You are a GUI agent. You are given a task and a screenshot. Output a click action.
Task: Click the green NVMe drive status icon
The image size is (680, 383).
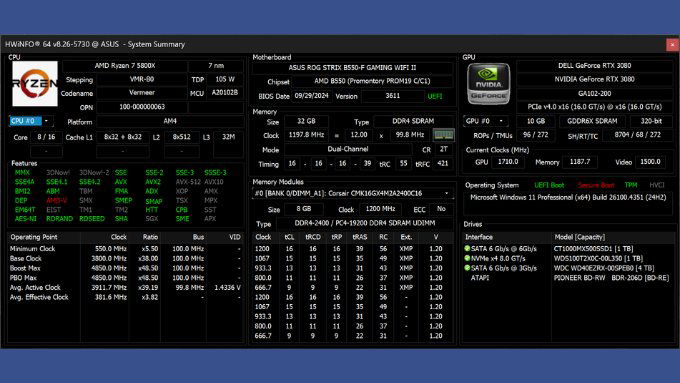coord(467,258)
